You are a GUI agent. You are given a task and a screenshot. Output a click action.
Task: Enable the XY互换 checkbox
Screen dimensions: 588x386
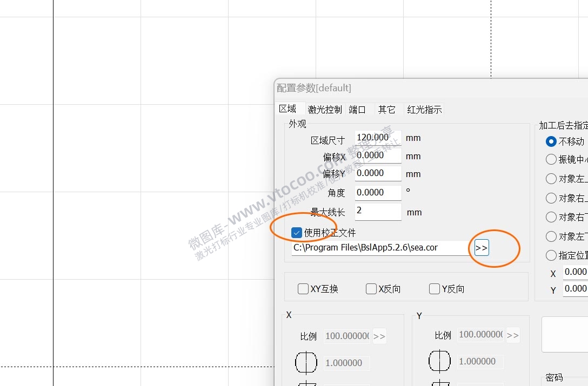click(x=303, y=289)
